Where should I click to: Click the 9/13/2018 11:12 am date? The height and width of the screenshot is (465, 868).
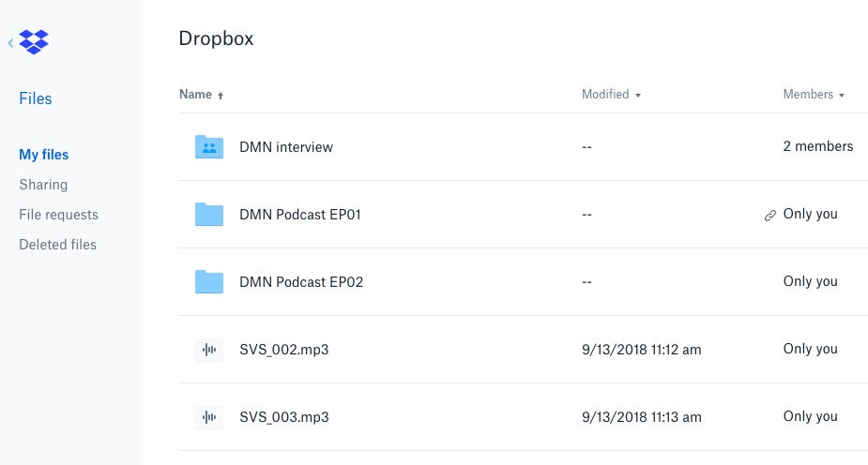pyautogui.click(x=642, y=350)
